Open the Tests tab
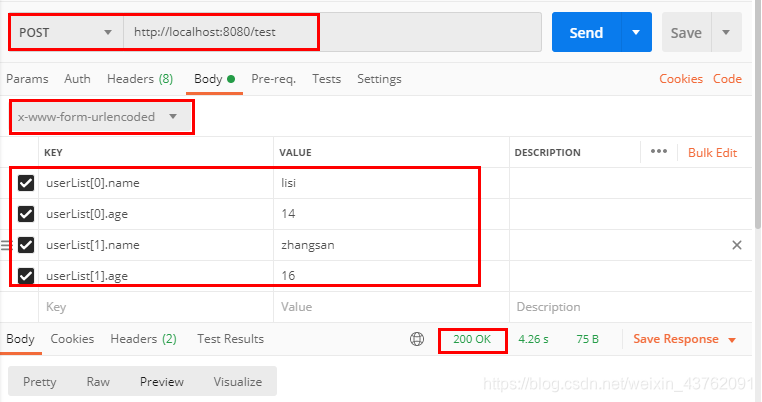This screenshot has height=402, width=762. [327, 79]
